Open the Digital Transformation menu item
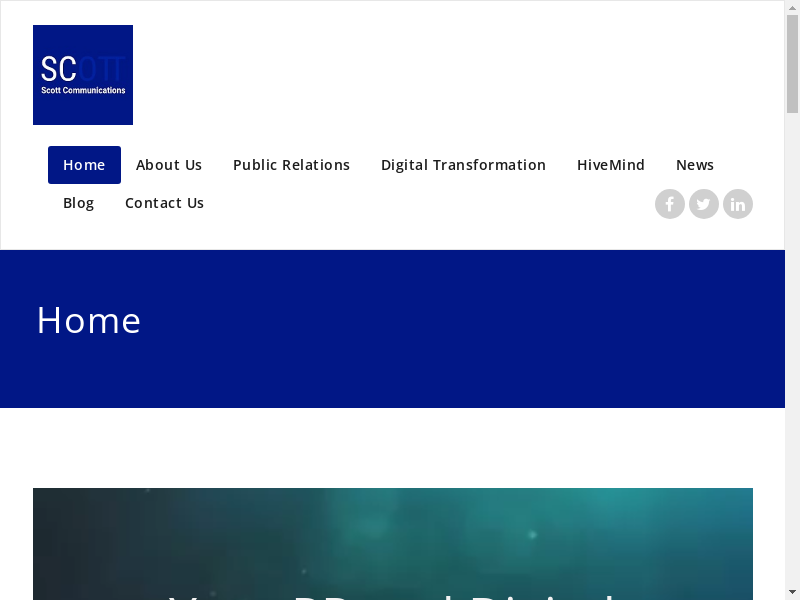 click(x=463, y=165)
